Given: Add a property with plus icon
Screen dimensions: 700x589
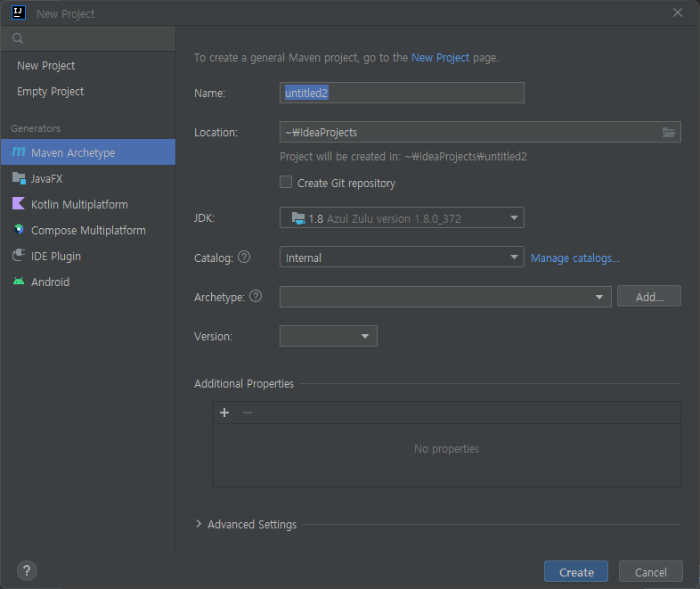Looking at the screenshot, I should coord(224,413).
